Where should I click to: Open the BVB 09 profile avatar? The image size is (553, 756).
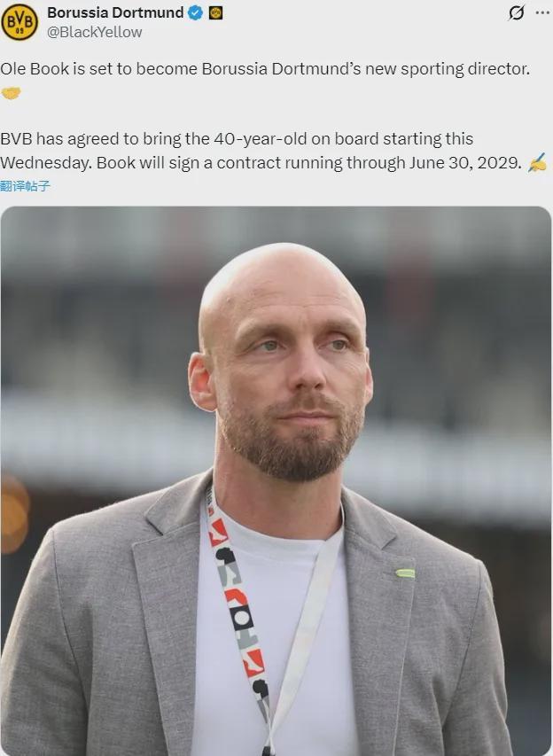click(19, 21)
